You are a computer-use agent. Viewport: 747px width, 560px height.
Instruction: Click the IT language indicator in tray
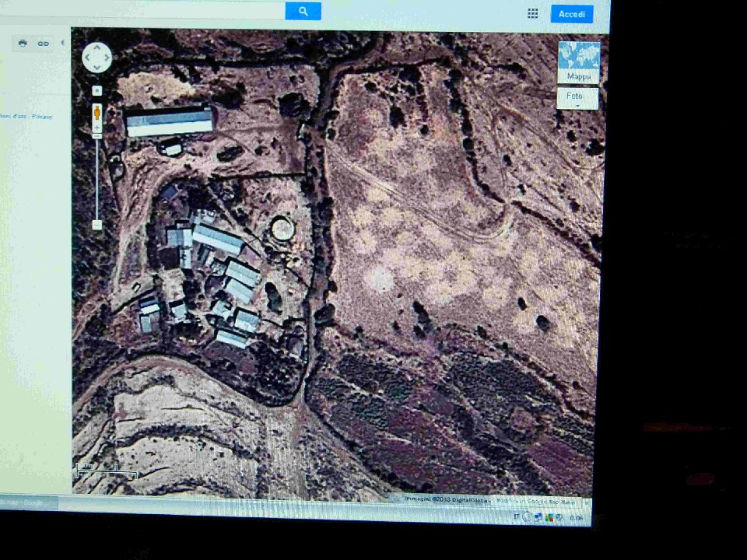[x=517, y=516]
